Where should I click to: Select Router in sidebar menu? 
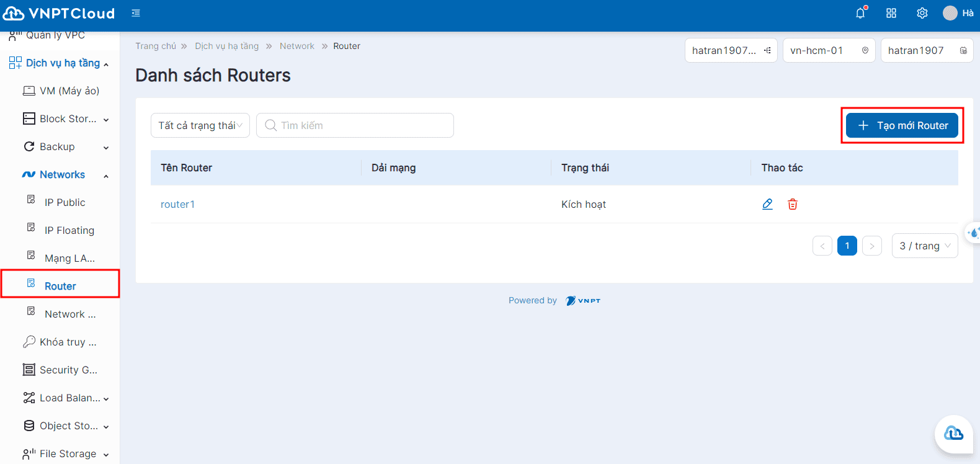click(x=60, y=286)
